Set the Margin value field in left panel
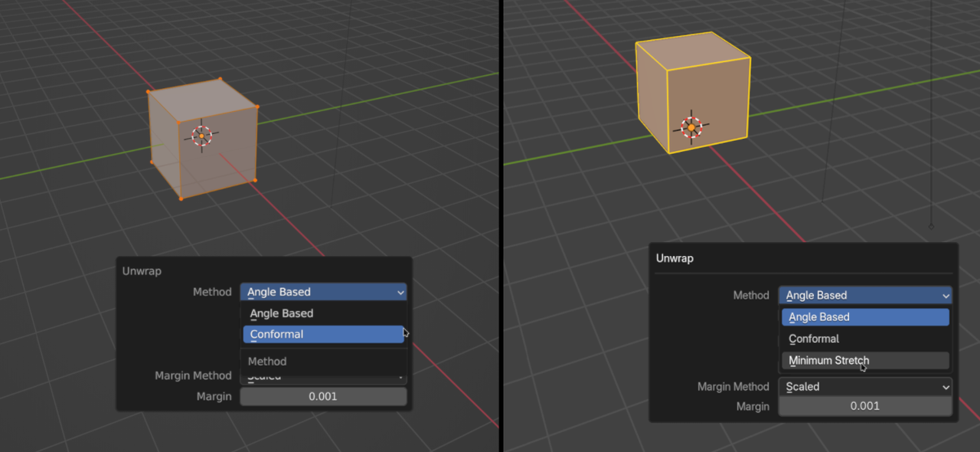The image size is (980, 452). [323, 396]
